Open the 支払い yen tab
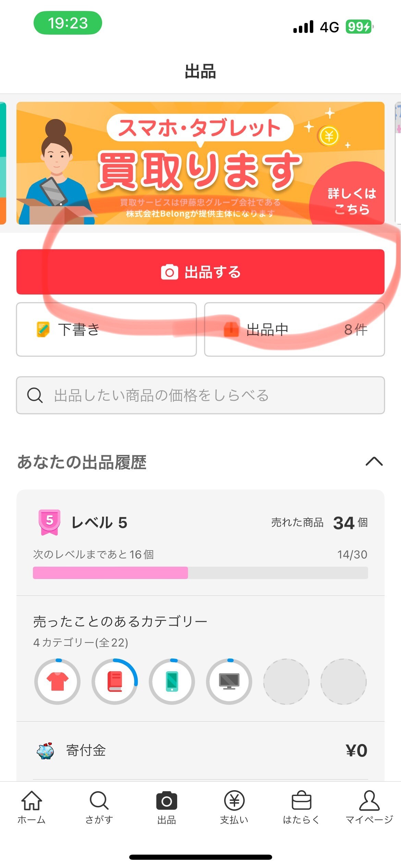Image resolution: width=401 pixels, height=868 pixels. [234, 807]
